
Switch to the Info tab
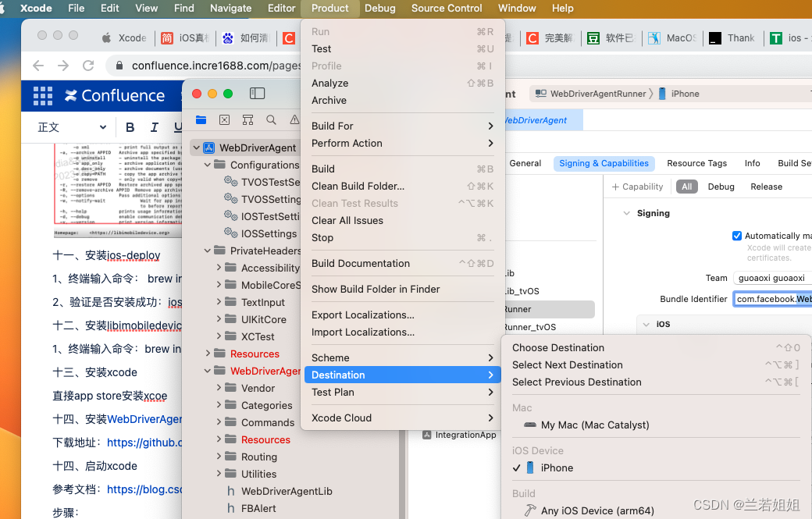(752, 164)
